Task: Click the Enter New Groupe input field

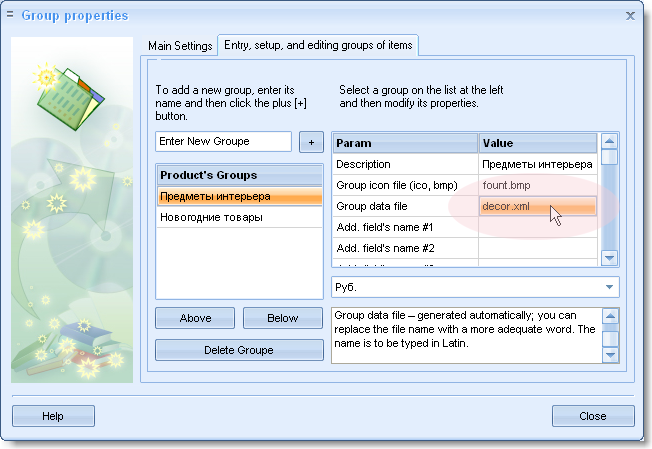Action: (x=224, y=141)
